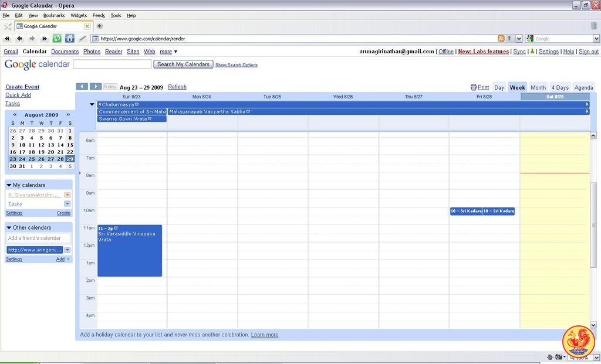Open the closed tabs trash icon
This screenshot has width=601, height=364.
594,26
